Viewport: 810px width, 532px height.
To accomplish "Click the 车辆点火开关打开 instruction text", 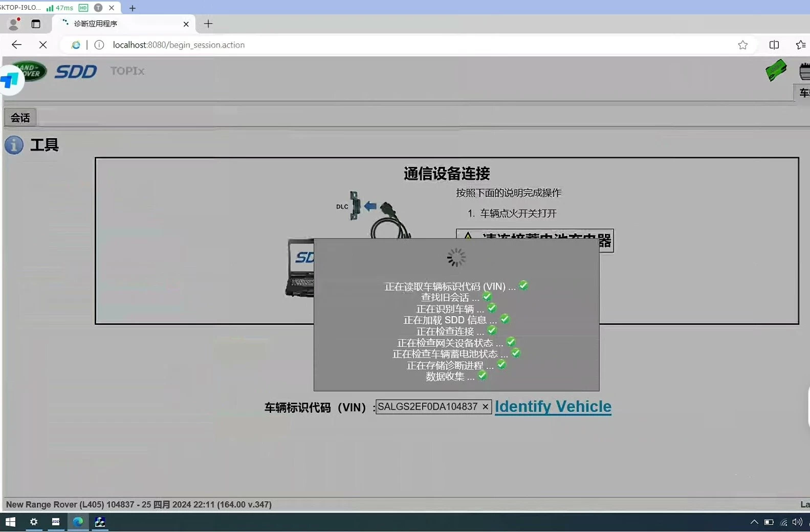I will [x=518, y=213].
